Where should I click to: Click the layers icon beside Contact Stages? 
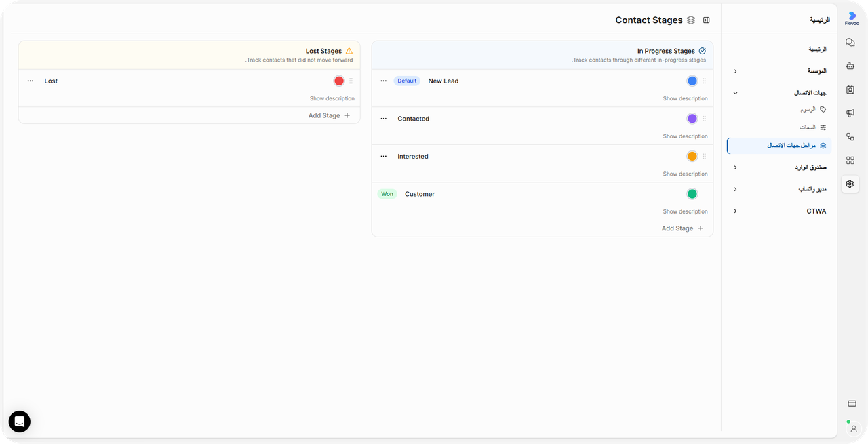[691, 20]
